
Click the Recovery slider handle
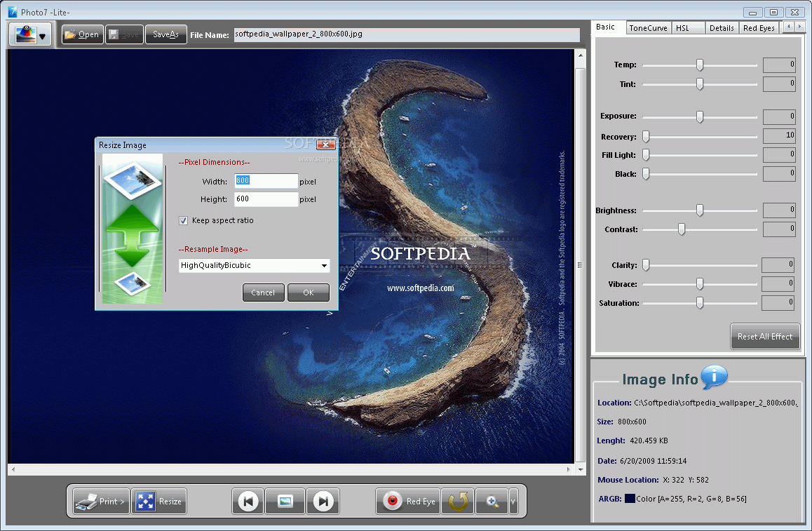[646, 136]
